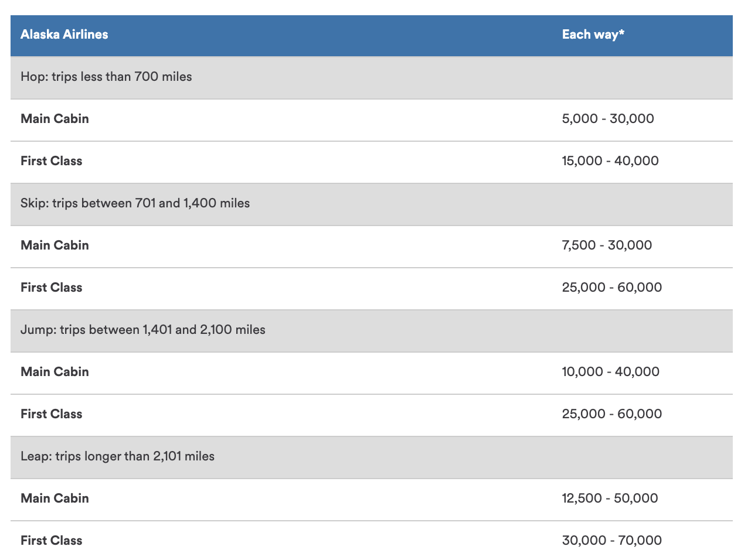Click First Class label under Hop
Image resolution: width=741 pixels, height=560 pixels.
[x=51, y=161]
